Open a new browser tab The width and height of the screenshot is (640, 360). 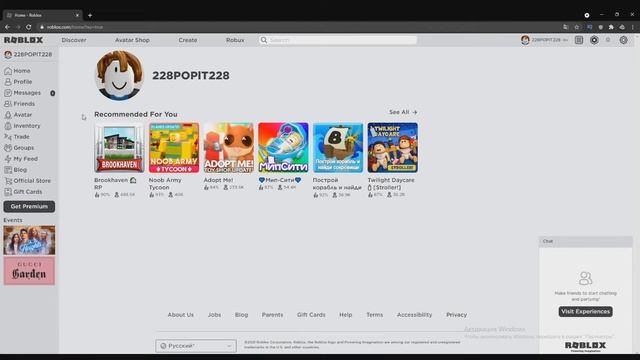(x=90, y=15)
